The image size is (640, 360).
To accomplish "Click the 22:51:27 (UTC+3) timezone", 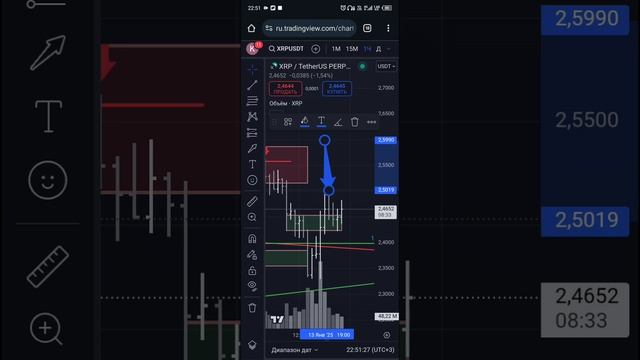I will [370, 350].
